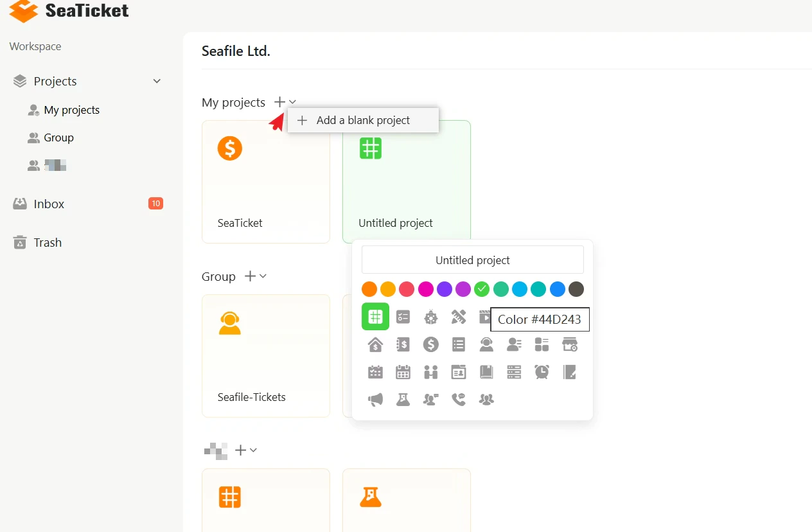Viewport: 812px width, 532px height.
Task: Click the Seafile Ltd. heading
Action: pos(236,51)
